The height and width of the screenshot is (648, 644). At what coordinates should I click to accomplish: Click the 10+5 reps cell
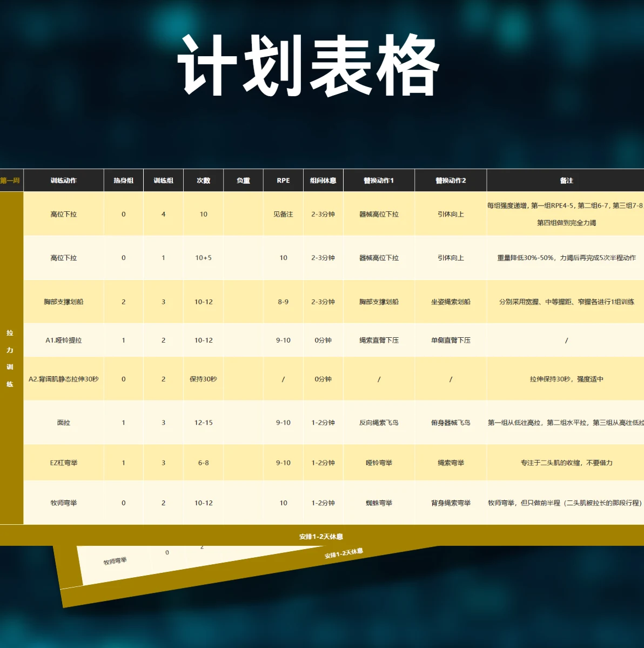coord(203,257)
